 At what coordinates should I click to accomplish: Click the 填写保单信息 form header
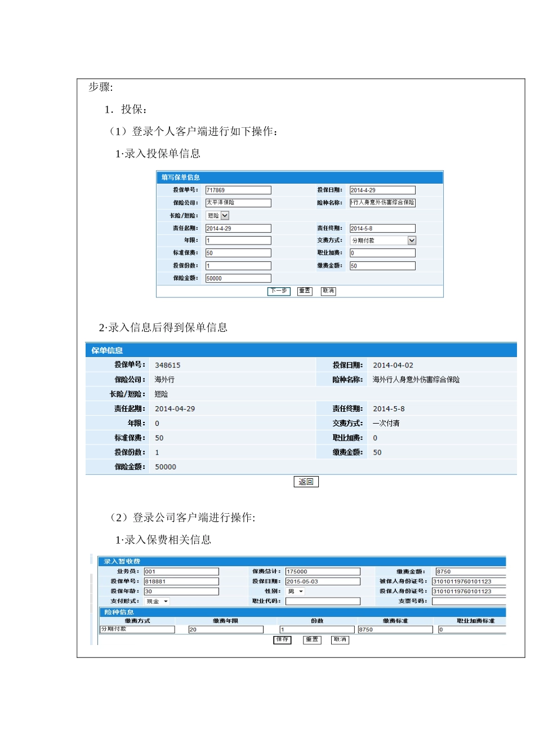pos(300,177)
